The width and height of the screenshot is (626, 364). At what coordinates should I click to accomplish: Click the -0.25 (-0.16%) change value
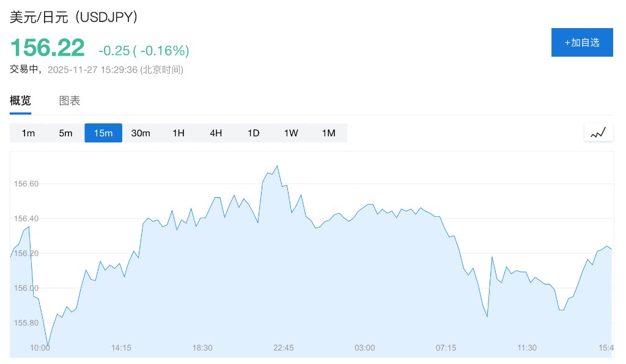144,50
